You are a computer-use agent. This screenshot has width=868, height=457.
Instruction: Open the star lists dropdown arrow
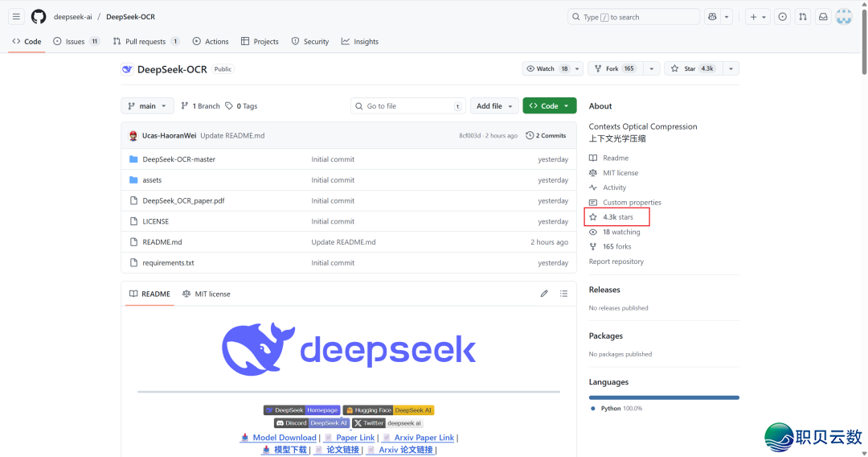click(x=731, y=69)
